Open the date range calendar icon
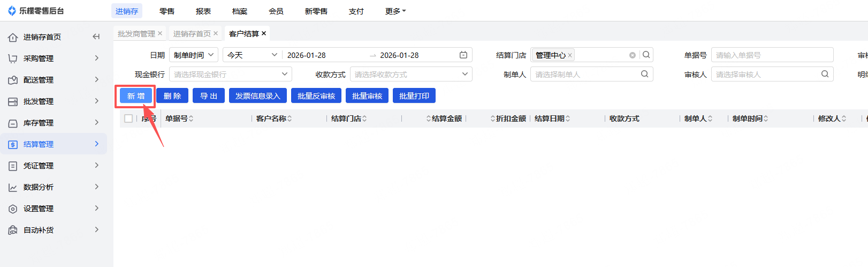Screen dimensions: 868x267 (x=463, y=55)
